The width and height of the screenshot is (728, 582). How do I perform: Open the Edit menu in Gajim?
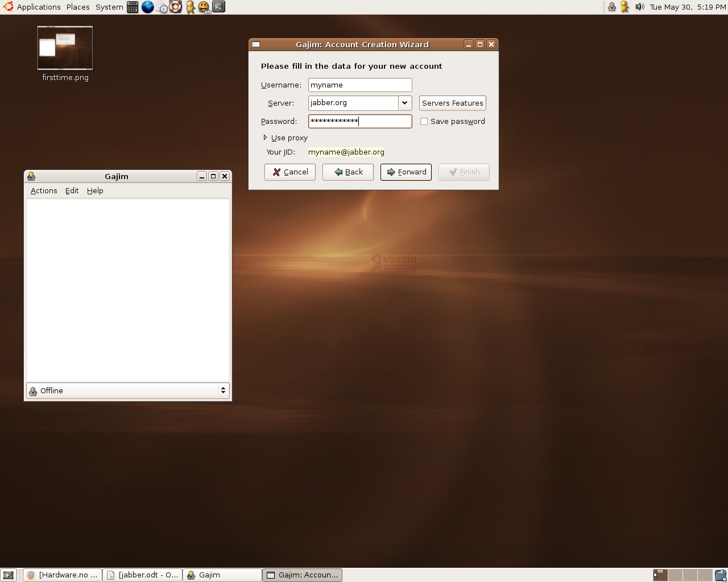coord(72,191)
